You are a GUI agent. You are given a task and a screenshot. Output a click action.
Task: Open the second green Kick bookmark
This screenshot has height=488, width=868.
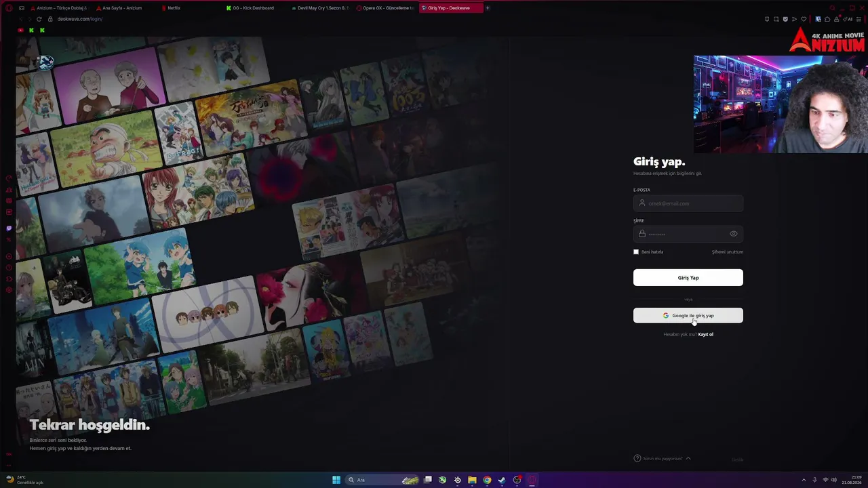[x=42, y=30]
